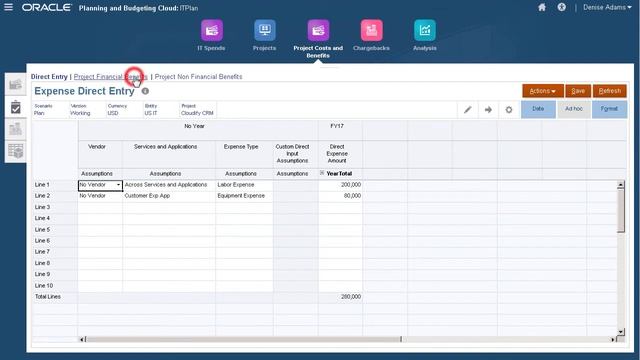This screenshot has width=640, height=360.
Task: Click the vertical scrollbar up arrow
Action: point(620,184)
